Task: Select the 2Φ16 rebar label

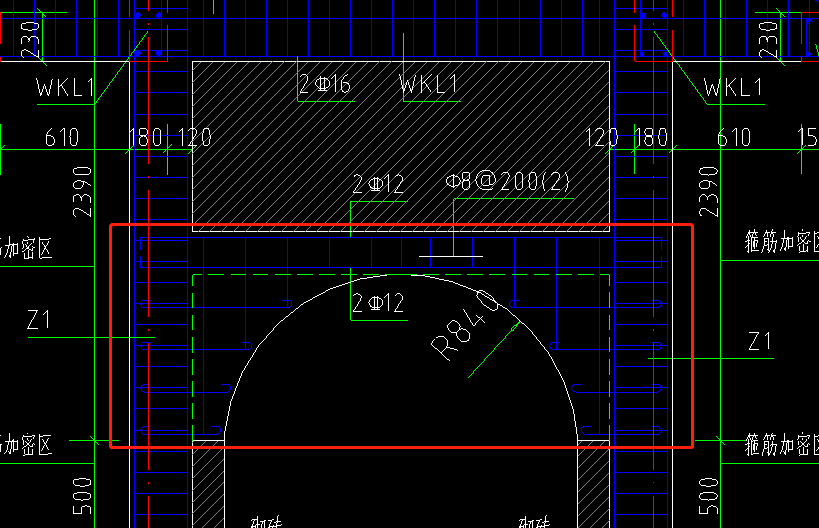Action: tap(324, 84)
